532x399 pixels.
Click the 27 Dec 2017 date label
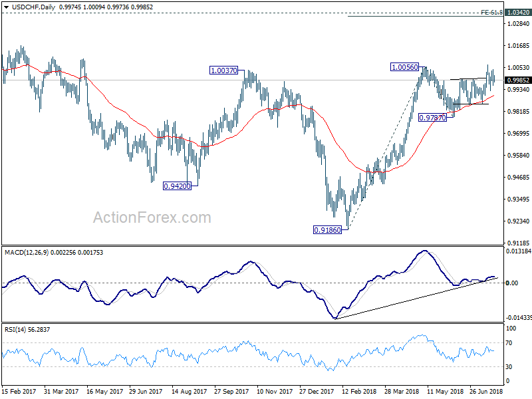click(317, 391)
